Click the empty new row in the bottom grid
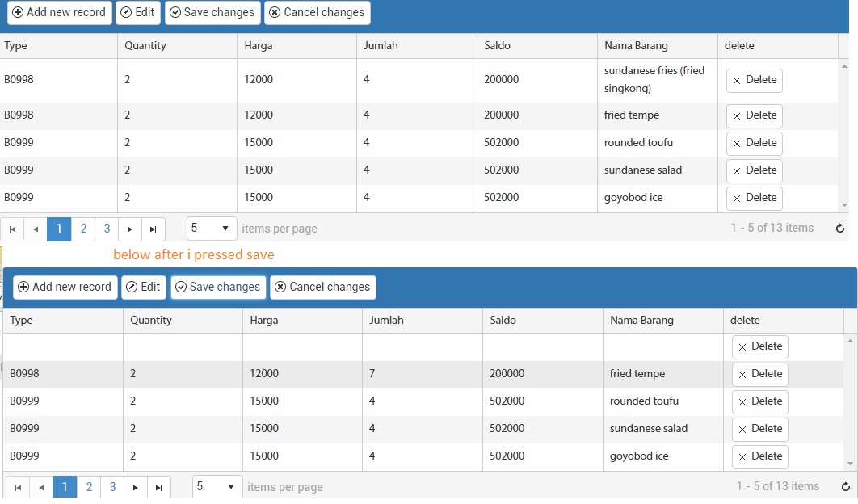 pyautogui.click(x=323, y=346)
